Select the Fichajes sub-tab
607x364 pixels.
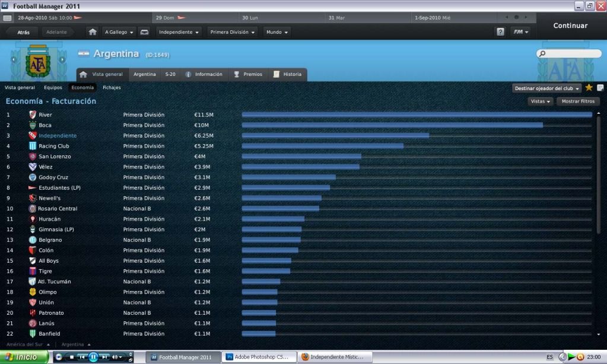pyautogui.click(x=112, y=88)
